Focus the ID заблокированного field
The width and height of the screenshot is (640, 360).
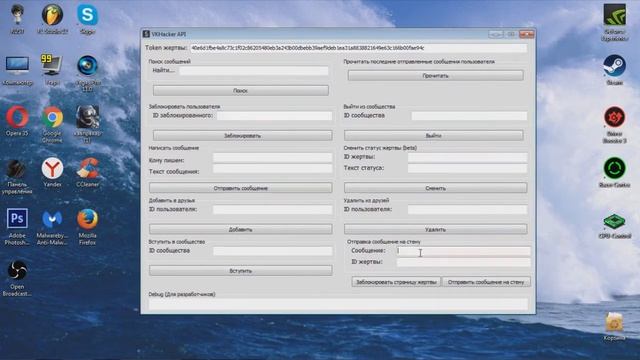click(x=274, y=116)
